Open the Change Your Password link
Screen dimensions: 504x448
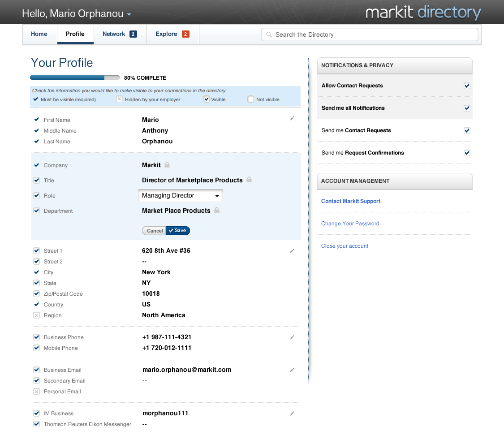tap(350, 224)
